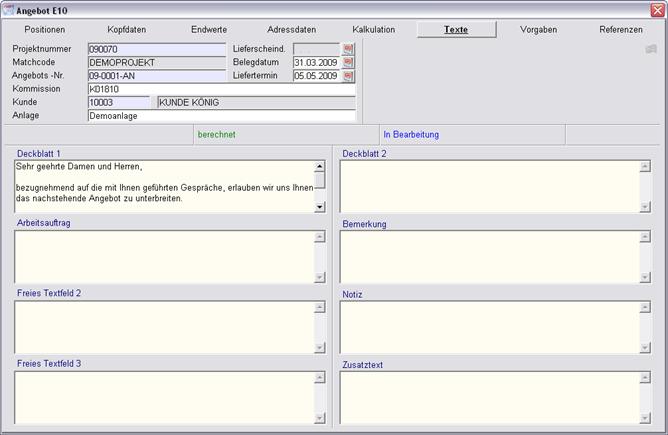Open calendar picker next to Belegdatum

coord(349,62)
